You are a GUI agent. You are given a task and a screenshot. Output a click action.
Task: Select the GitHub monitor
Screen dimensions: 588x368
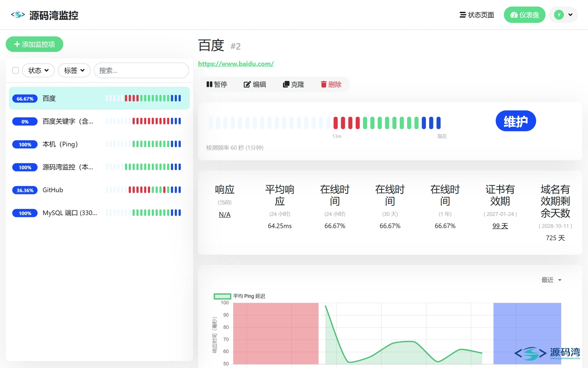point(99,190)
